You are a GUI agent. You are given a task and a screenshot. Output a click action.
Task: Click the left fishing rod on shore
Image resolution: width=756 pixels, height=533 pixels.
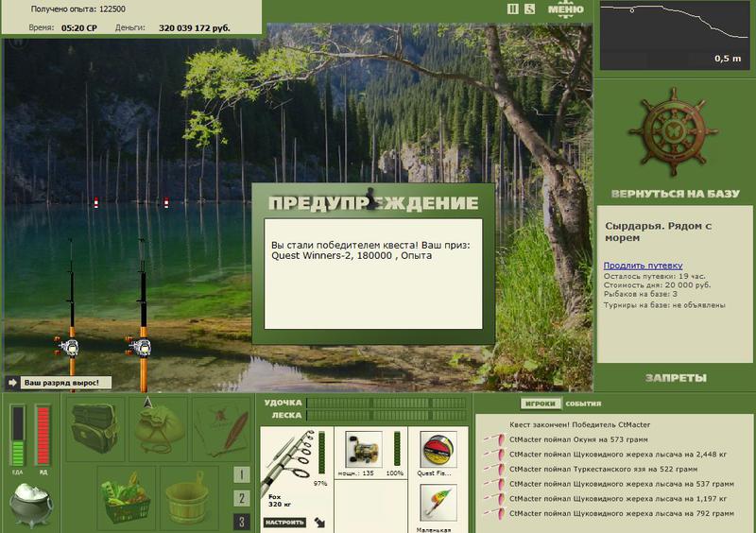click(71, 314)
